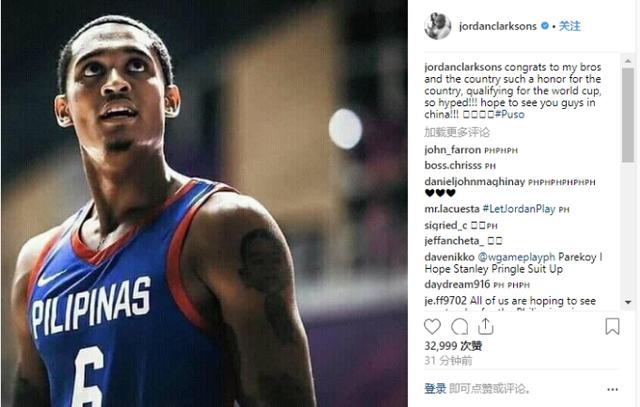Click the 登录 login link

pos(435,388)
